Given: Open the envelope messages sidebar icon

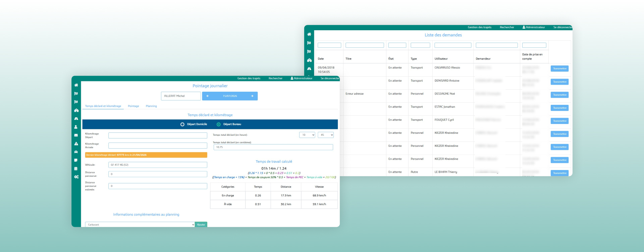Looking at the screenshot, I should click(76, 135).
